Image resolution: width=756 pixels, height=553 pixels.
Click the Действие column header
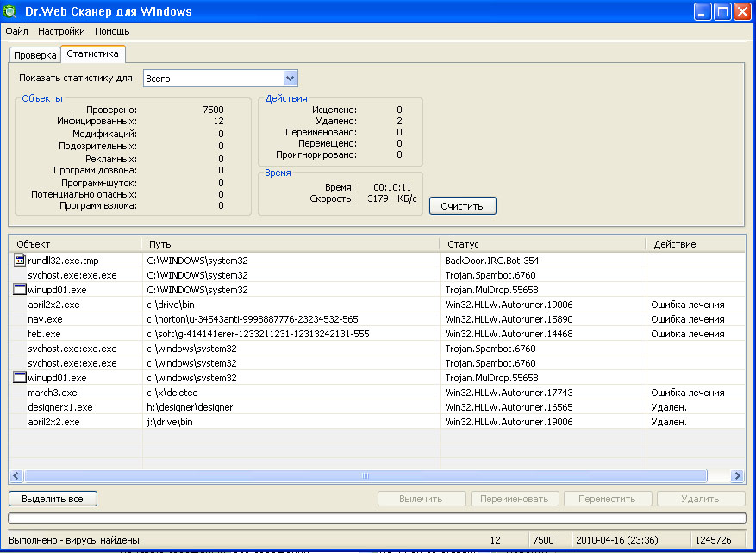coord(696,244)
